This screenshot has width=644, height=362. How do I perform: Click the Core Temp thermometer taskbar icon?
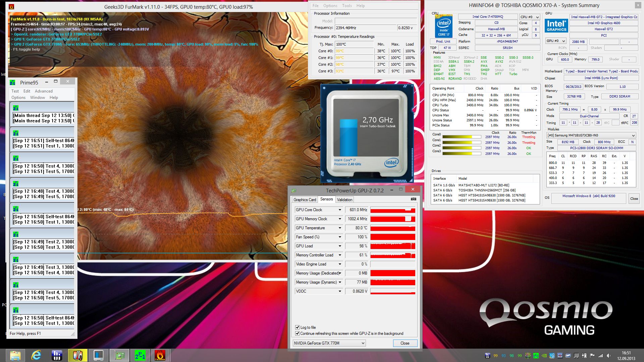click(x=77, y=355)
